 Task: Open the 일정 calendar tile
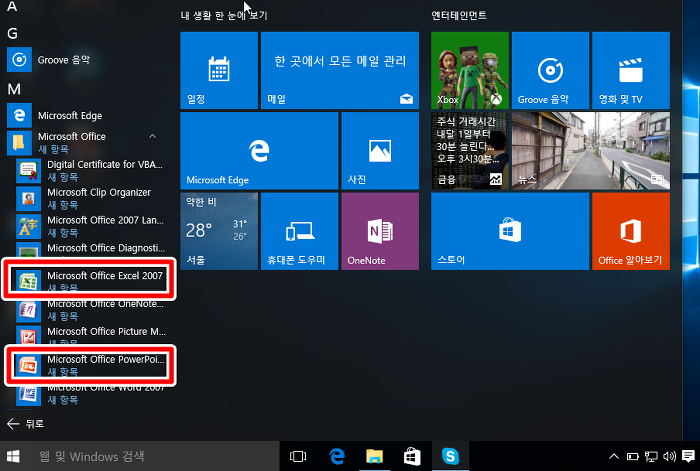(219, 70)
